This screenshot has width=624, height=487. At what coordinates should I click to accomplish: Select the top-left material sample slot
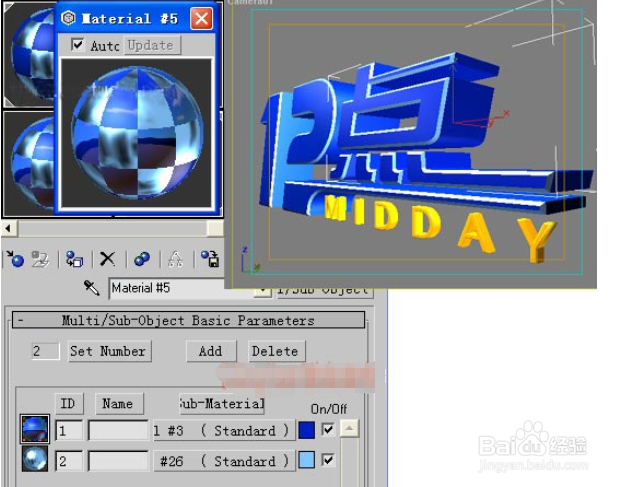point(28,55)
